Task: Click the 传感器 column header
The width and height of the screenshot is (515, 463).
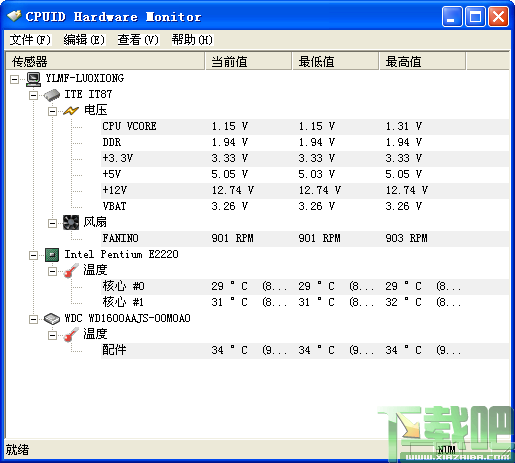Action: (x=105, y=62)
